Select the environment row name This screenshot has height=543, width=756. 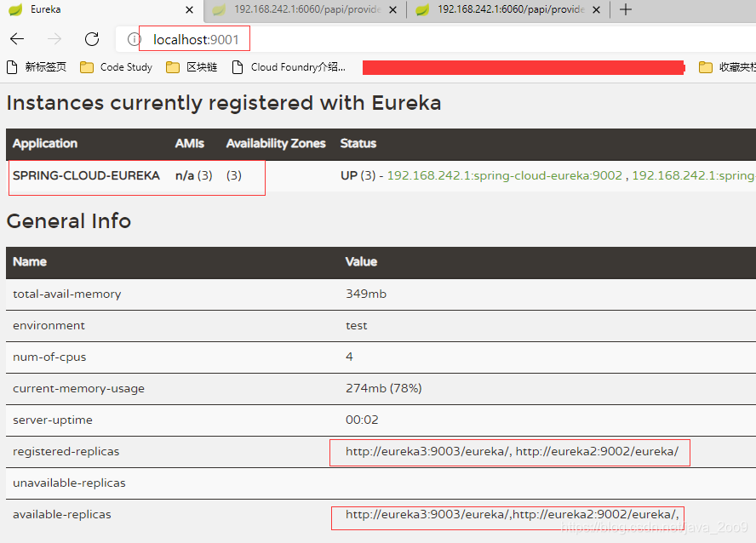(49, 326)
